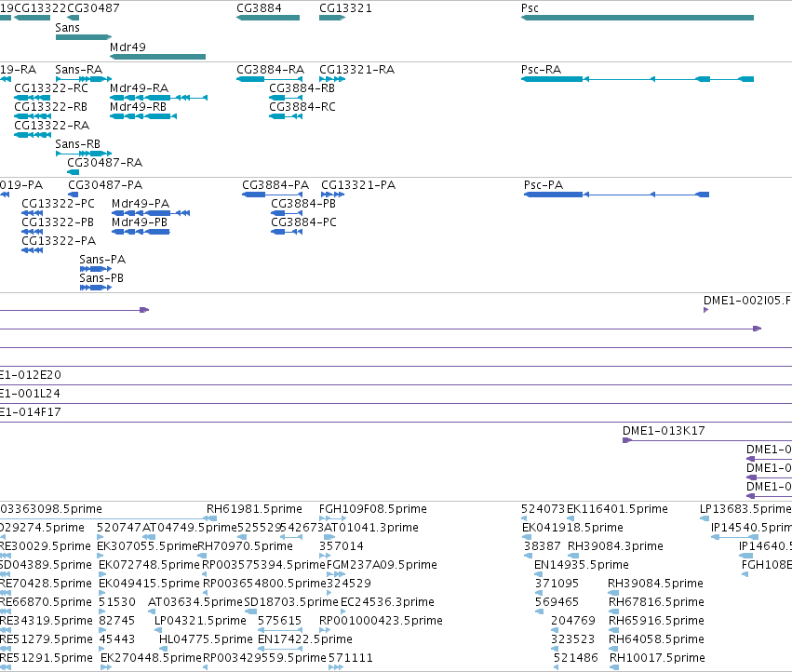The image size is (792, 672).
Task: Select the CG3884-RA transcript
Action: [269, 79]
